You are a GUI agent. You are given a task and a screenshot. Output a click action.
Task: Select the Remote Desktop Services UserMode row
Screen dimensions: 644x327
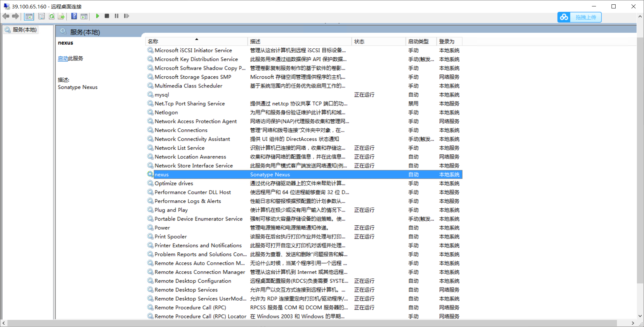click(x=304, y=299)
